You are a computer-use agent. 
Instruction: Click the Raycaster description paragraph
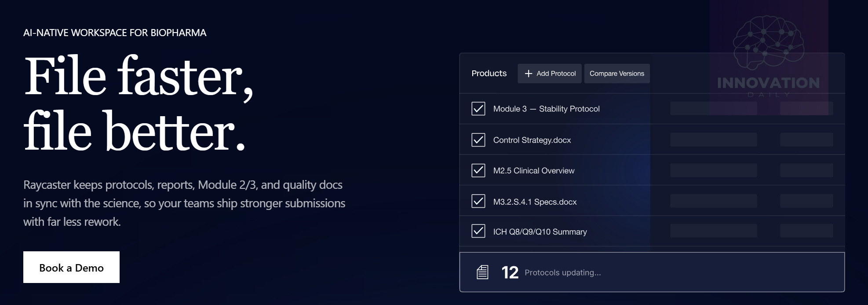point(184,203)
